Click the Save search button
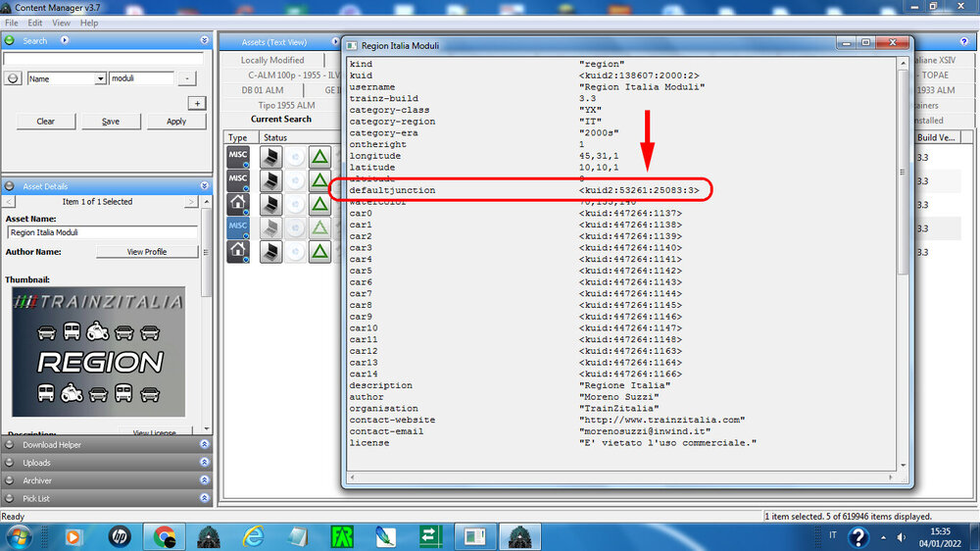Viewport: 980px width, 551px height. [x=111, y=122]
